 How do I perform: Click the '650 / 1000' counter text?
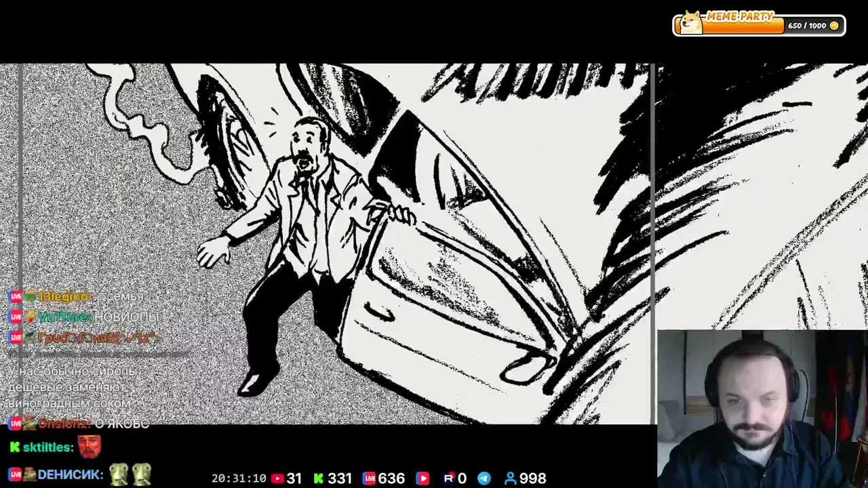[807, 26]
